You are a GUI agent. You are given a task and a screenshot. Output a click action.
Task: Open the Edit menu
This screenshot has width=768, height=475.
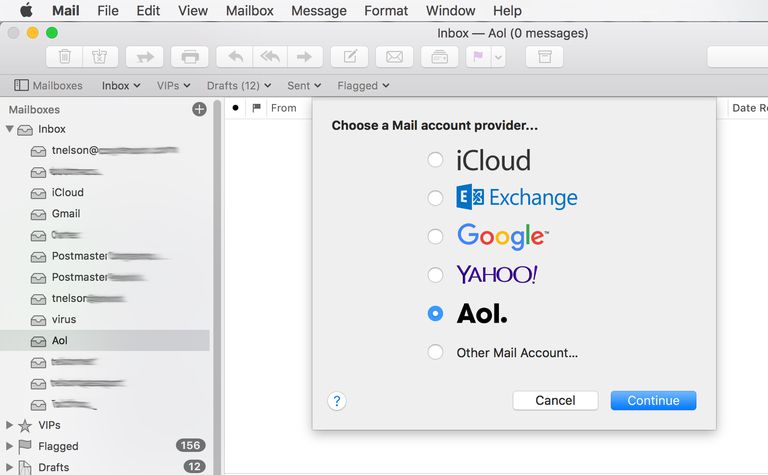coord(148,10)
